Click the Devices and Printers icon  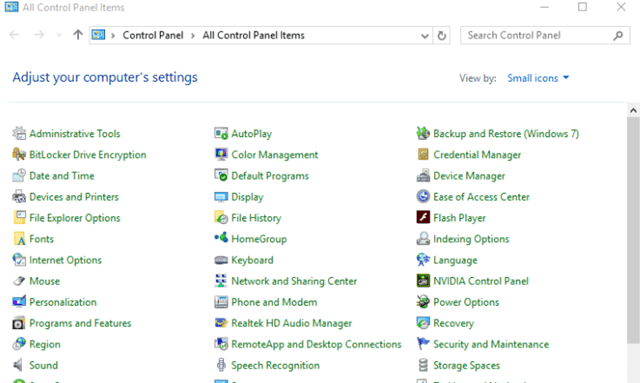(19, 197)
